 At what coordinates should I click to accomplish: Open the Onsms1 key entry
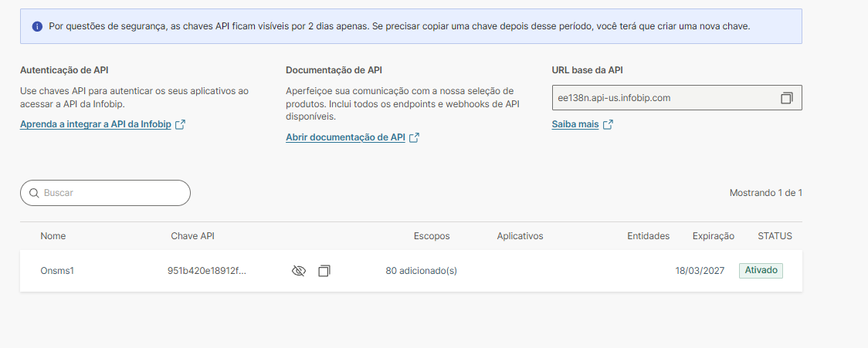[x=57, y=271]
